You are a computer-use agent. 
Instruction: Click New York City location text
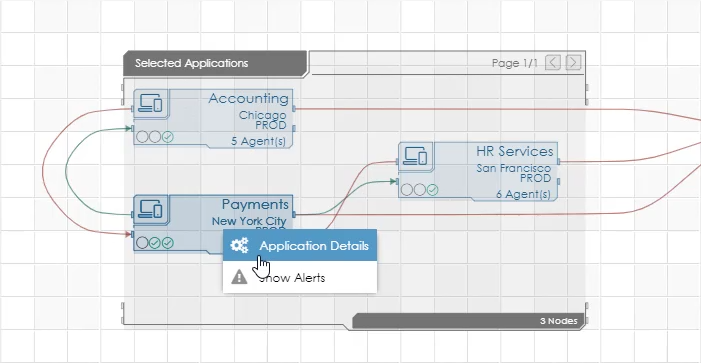249,221
